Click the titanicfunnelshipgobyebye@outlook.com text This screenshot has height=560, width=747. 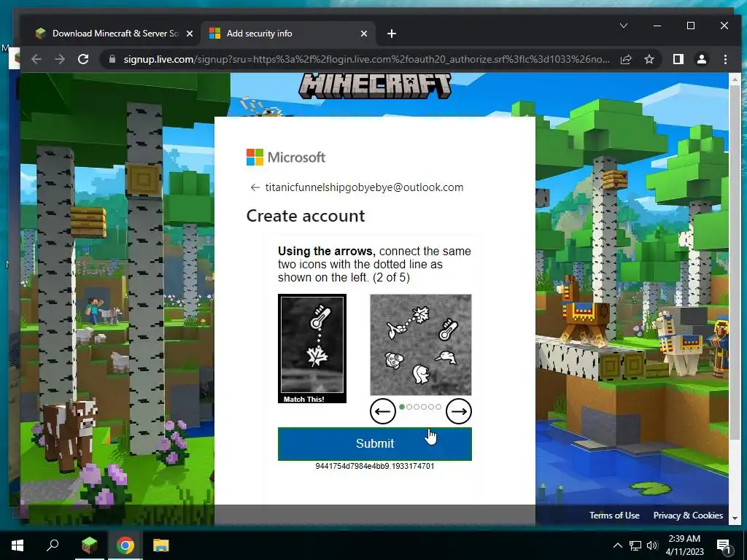tap(364, 187)
